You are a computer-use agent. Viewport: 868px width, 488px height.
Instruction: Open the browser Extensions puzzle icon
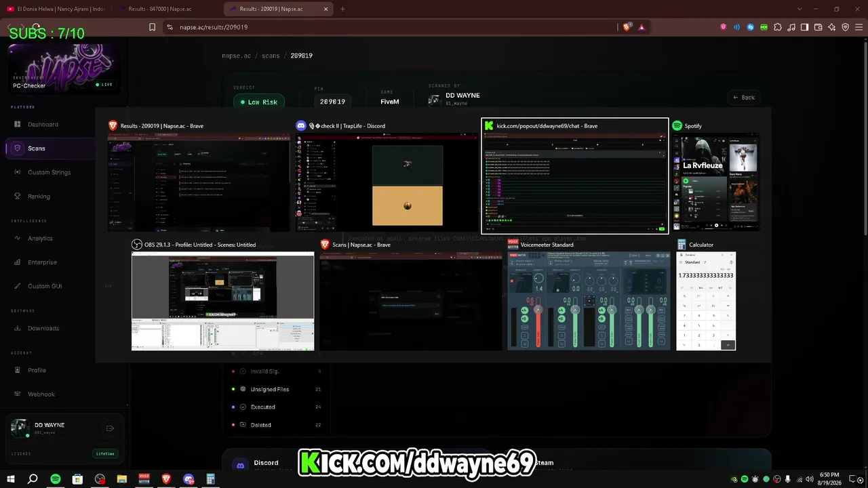(x=777, y=27)
